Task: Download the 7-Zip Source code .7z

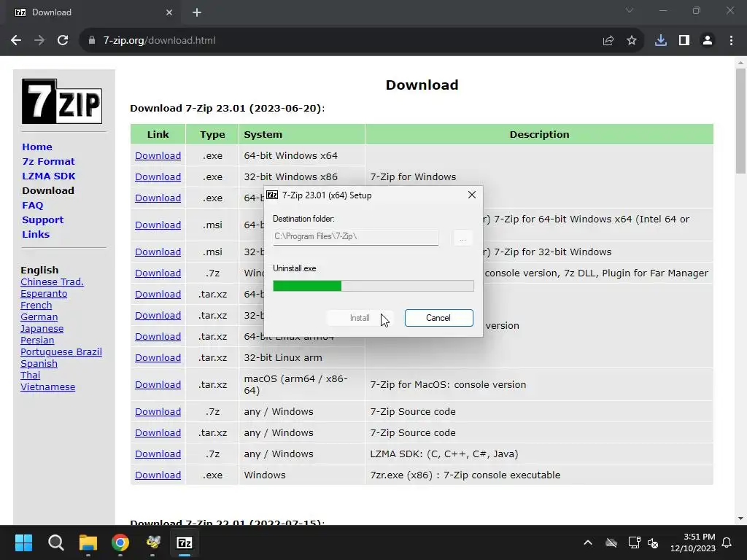Action: (158, 411)
